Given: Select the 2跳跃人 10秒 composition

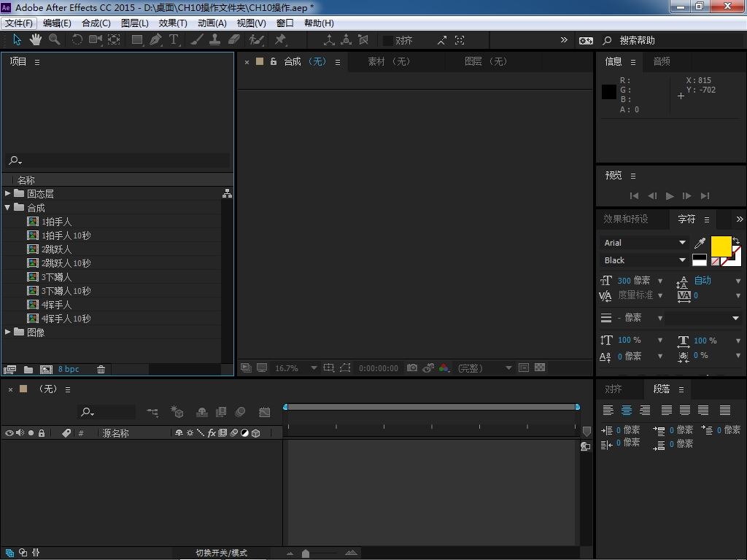Looking at the screenshot, I should pyautogui.click(x=66, y=262).
